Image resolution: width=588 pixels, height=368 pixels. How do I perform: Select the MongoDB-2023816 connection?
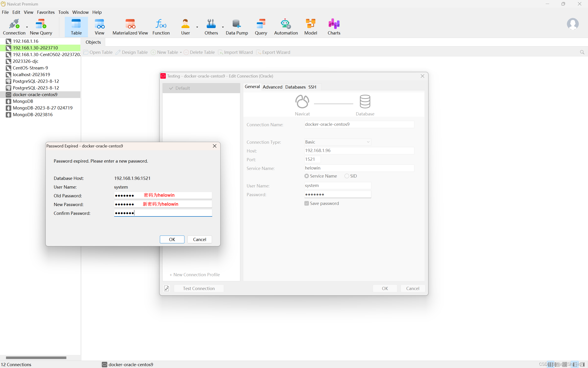pos(40,115)
